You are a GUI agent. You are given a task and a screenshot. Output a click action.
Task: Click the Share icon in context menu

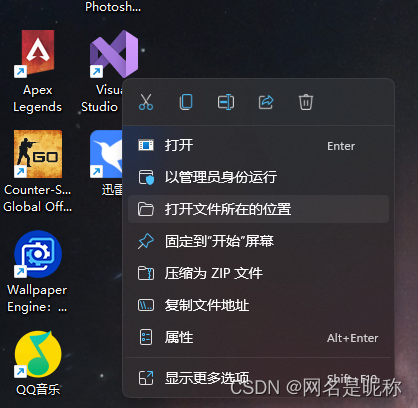pos(266,102)
